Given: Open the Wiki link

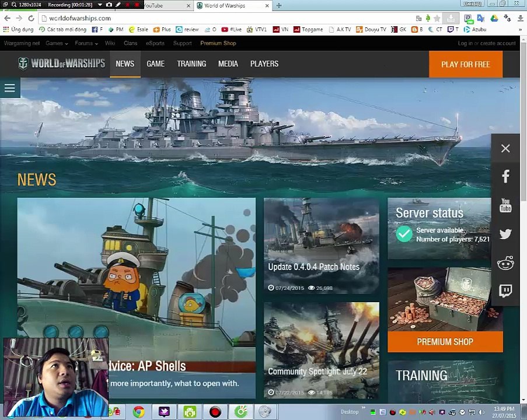Looking at the screenshot, I should tap(110, 43).
